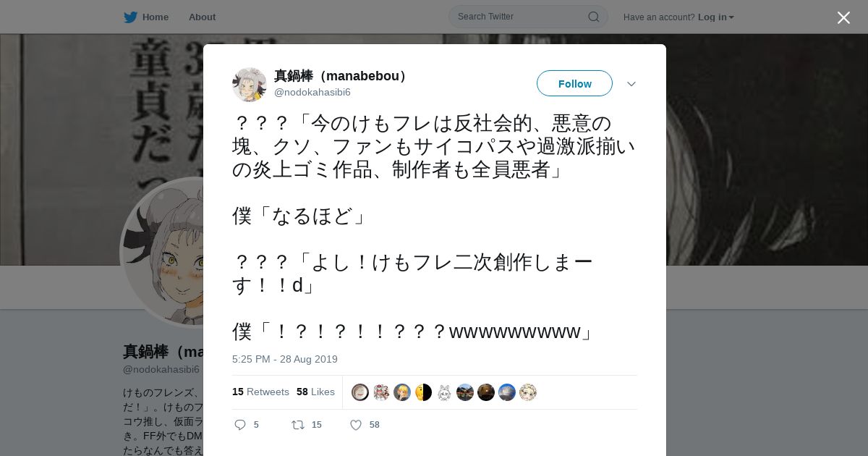Like the tweet with the heart icon

356,425
